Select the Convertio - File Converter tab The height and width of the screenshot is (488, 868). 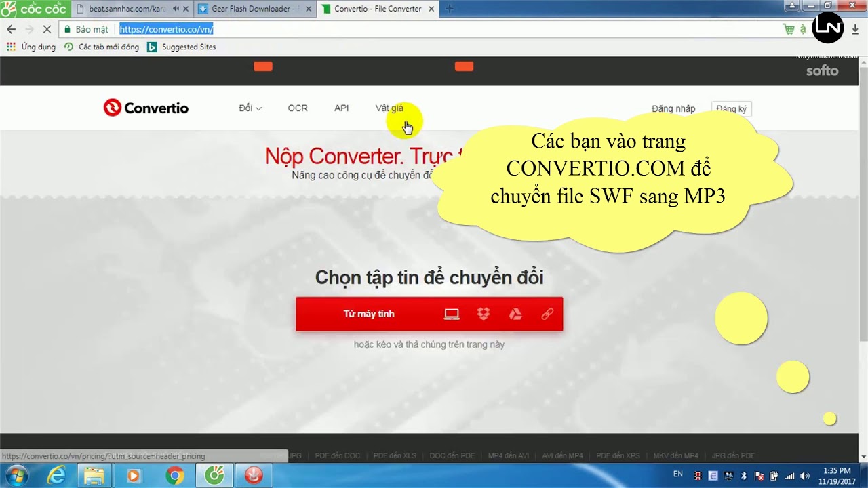click(378, 9)
